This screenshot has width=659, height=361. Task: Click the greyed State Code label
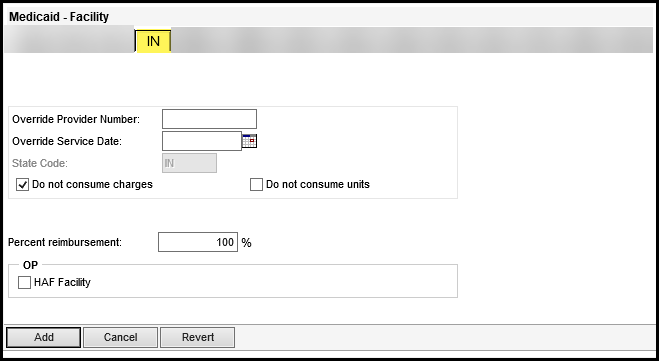pyautogui.click(x=40, y=163)
